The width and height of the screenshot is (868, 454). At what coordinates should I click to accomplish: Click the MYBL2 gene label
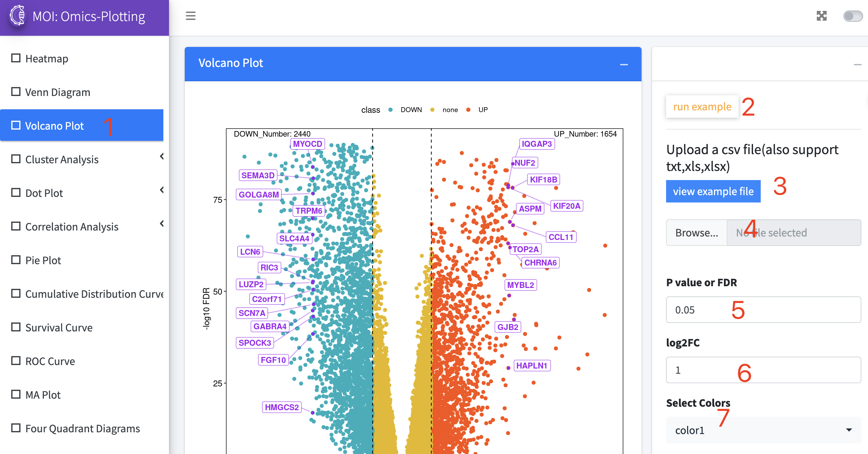(x=521, y=285)
